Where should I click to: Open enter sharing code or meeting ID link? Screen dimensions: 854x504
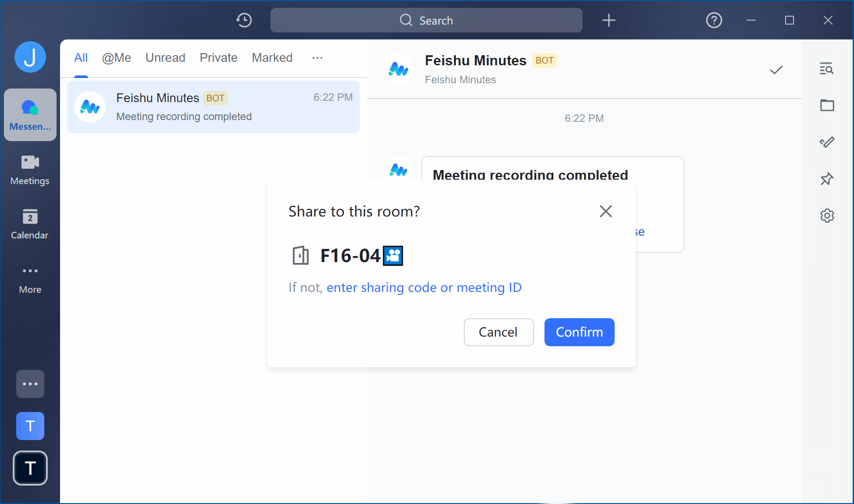click(x=424, y=287)
